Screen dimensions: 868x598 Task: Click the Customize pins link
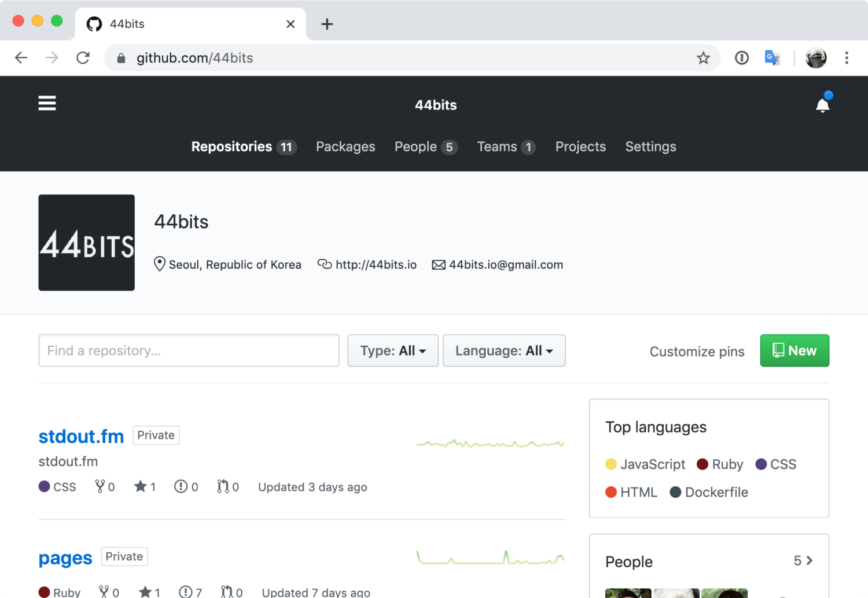(x=697, y=352)
